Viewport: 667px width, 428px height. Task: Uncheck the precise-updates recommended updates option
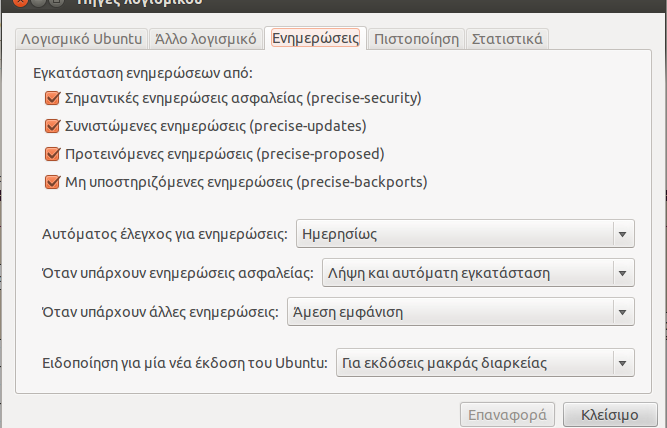(51, 126)
